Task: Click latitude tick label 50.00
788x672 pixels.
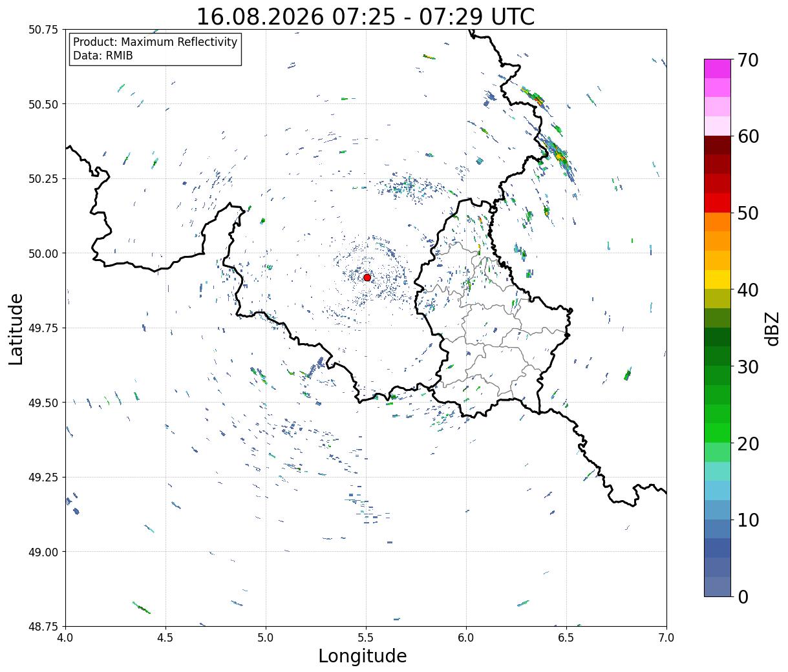Action: tap(43, 253)
